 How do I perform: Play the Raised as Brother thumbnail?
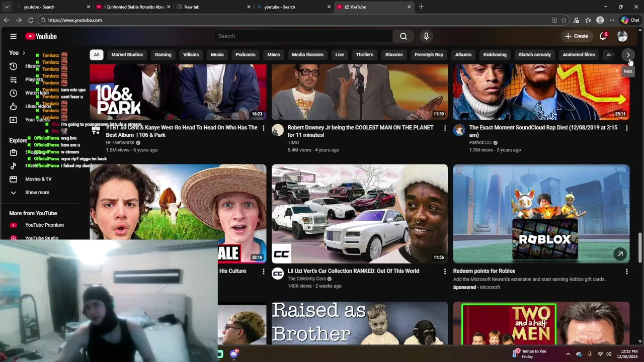(360, 323)
